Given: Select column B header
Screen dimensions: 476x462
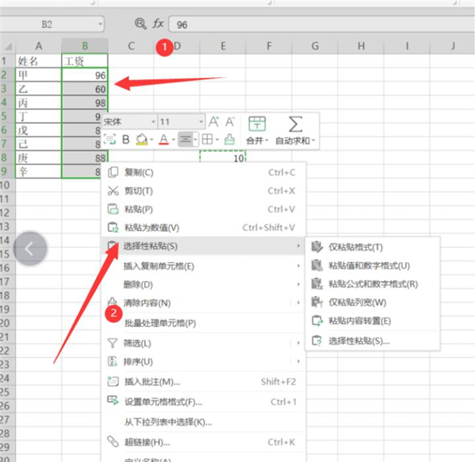Looking at the screenshot, I should tap(85, 46).
